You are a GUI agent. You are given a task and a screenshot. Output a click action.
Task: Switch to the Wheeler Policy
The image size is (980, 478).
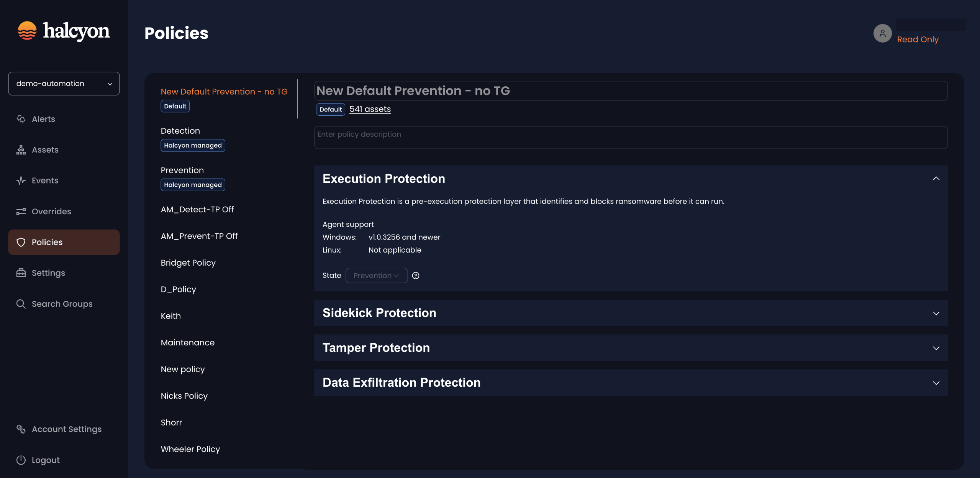click(190, 448)
